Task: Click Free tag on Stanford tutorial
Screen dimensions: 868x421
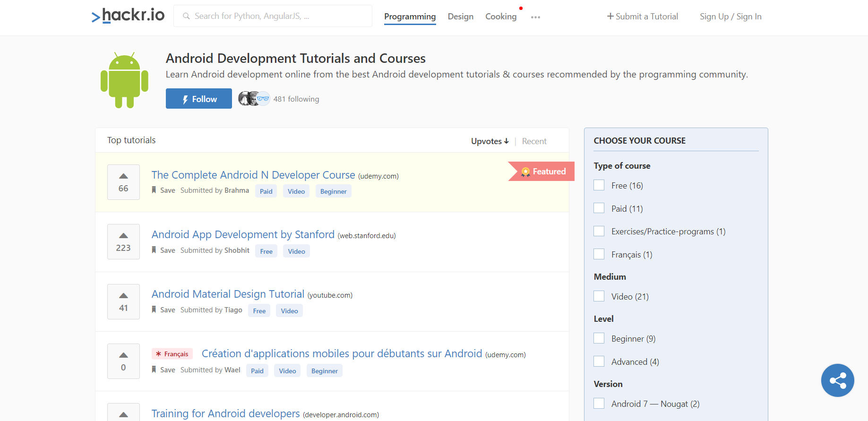Action: pos(266,251)
